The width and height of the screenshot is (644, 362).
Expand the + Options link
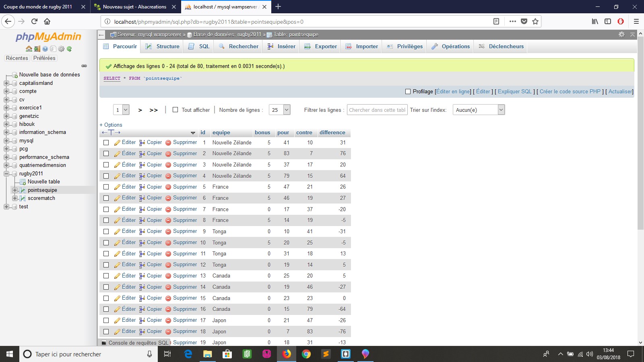[x=111, y=125]
